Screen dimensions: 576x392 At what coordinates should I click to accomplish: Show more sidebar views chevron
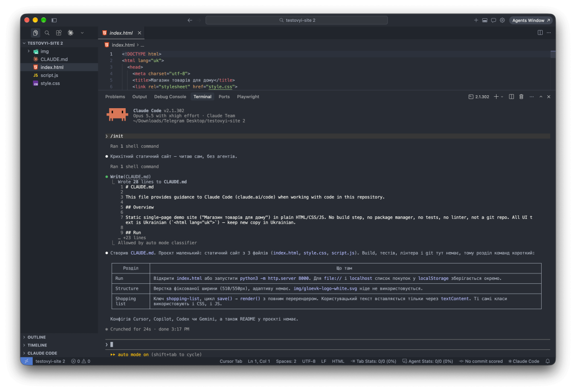82,33
